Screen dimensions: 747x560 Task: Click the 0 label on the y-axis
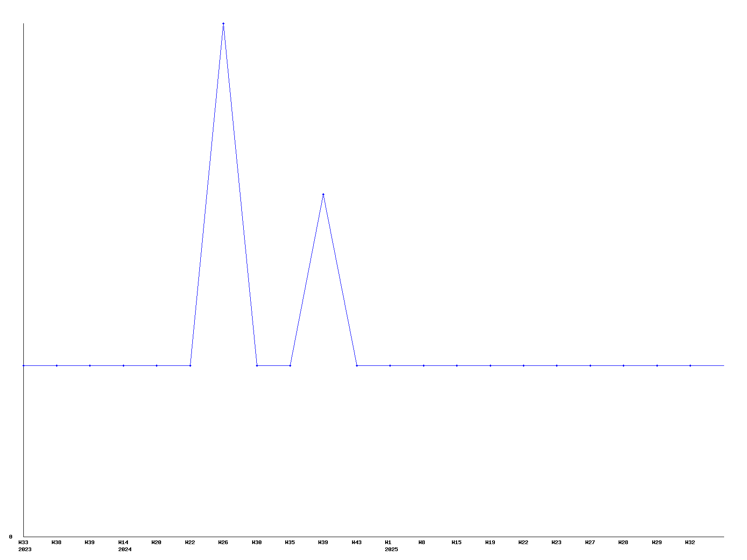pos(11,537)
